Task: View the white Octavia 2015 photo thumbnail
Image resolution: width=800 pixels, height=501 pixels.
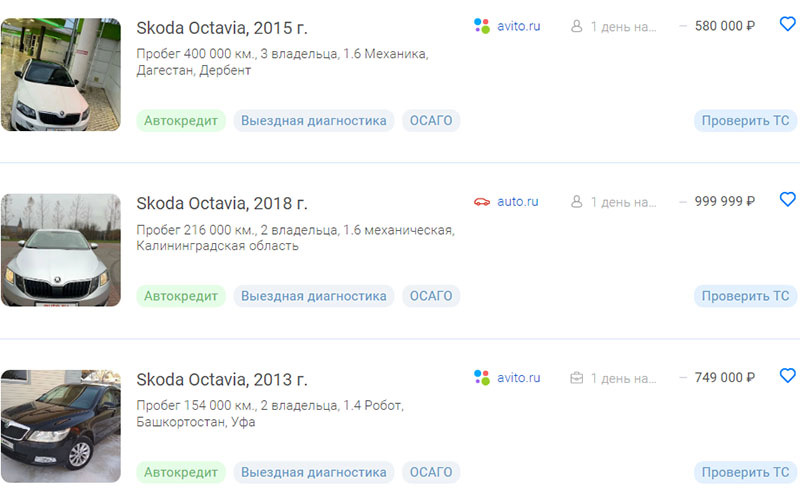Action: [x=60, y=74]
